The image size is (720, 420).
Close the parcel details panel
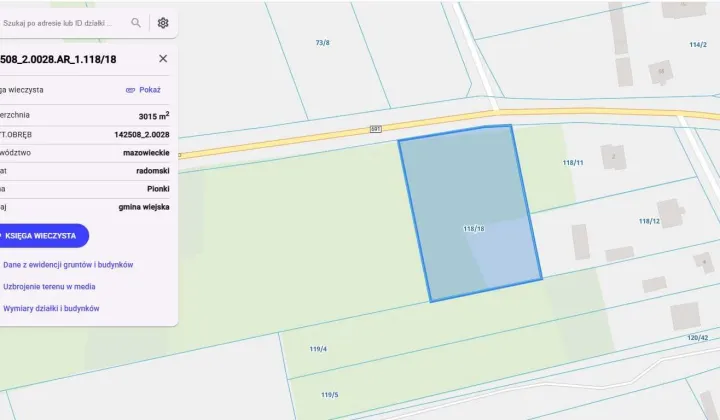(x=163, y=59)
